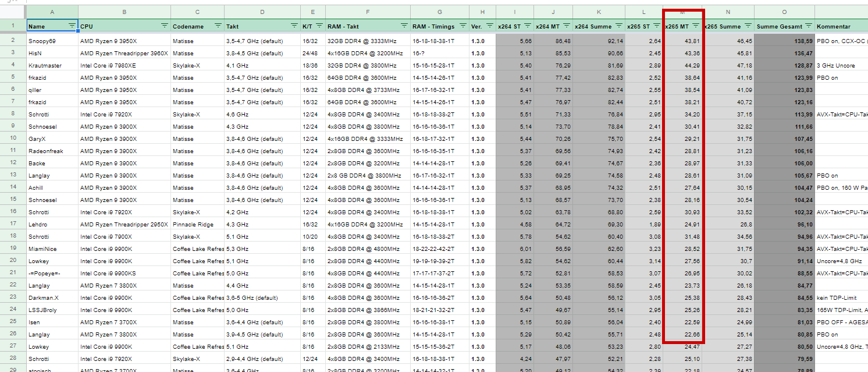Select the 2x8GB DDR4 @ 4800MHz cell
The height and width of the screenshot is (372, 868).
pos(368,249)
